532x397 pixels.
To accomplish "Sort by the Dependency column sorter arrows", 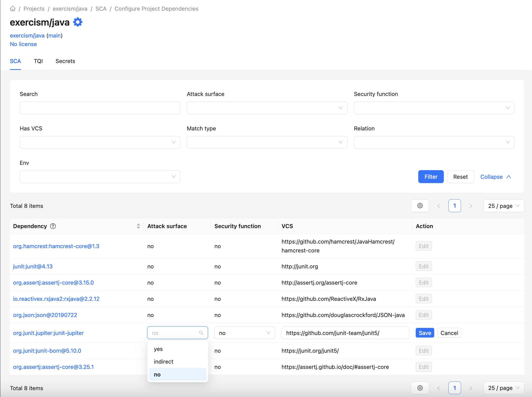I will click(138, 226).
